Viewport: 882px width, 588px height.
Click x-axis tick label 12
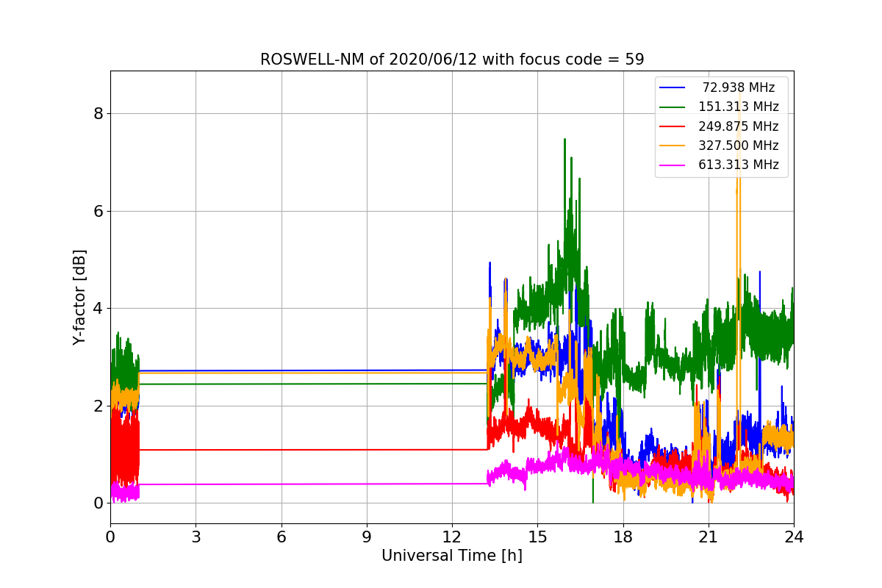(x=452, y=537)
